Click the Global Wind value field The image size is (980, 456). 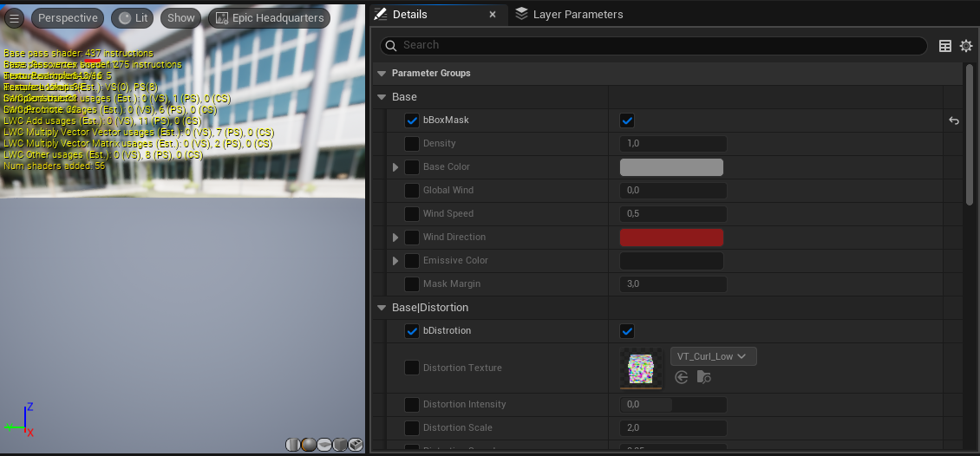point(673,191)
